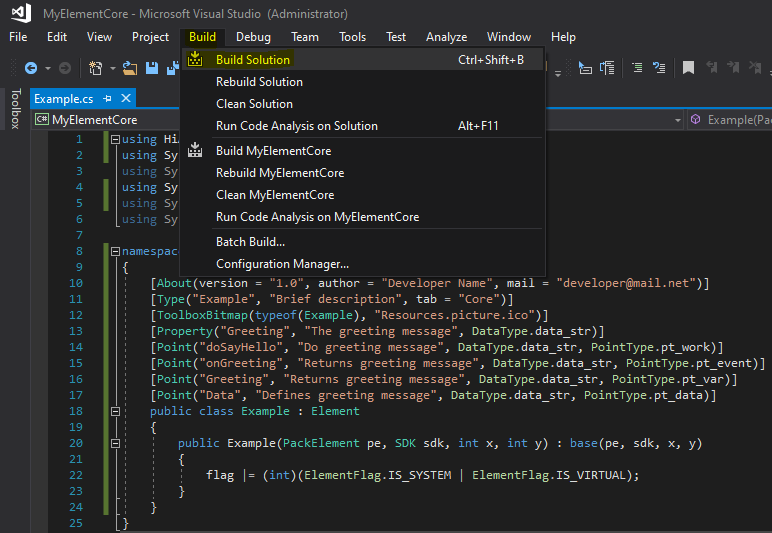This screenshot has height=533, width=772.
Task: Select Build Solution from the Build menu
Action: (x=253, y=60)
